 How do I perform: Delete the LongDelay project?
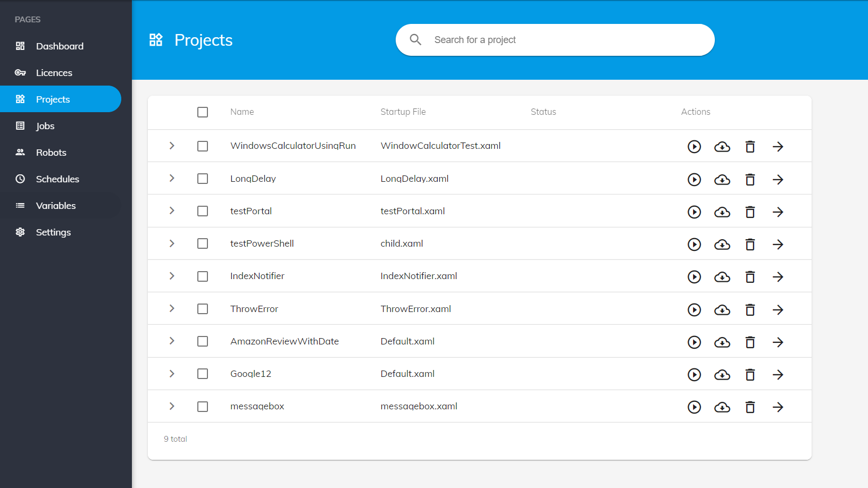pyautogui.click(x=750, y=180)
